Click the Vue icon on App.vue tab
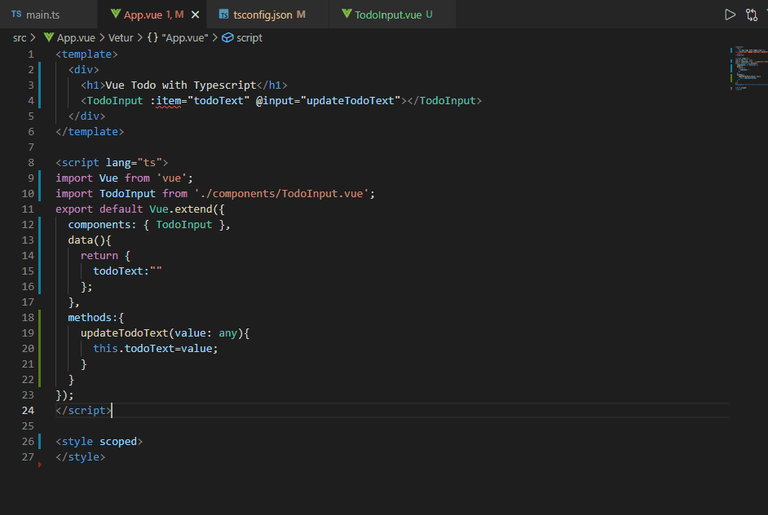This screenshot has width=768, height=515. [116, 14]
